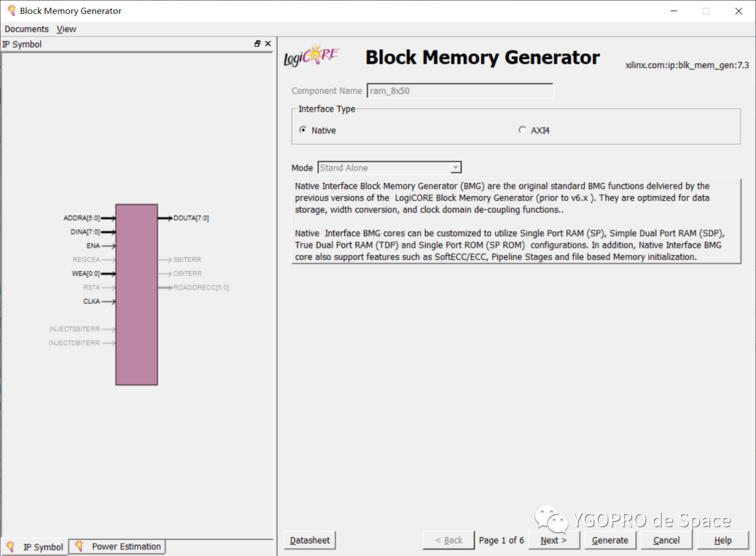Screen dimensions: 756x556
Task: Click the disabled Back button
Action: pos(449,540)
